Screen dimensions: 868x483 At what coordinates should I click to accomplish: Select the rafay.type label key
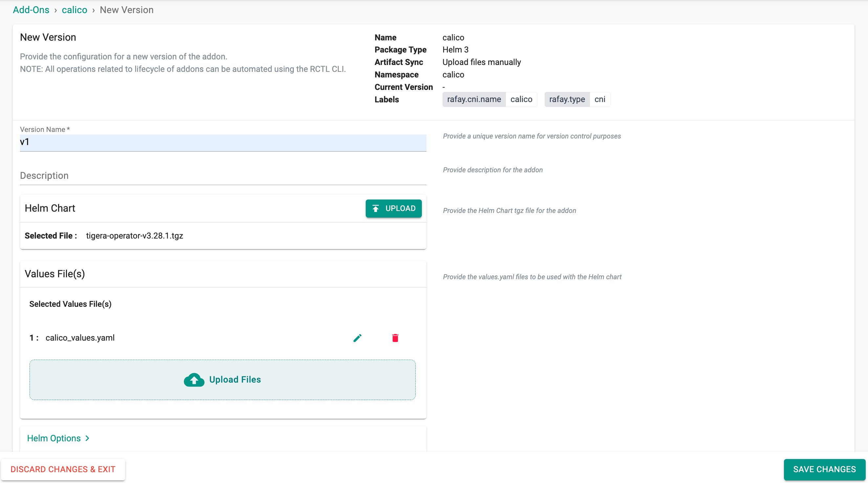[x=567, y=99]
